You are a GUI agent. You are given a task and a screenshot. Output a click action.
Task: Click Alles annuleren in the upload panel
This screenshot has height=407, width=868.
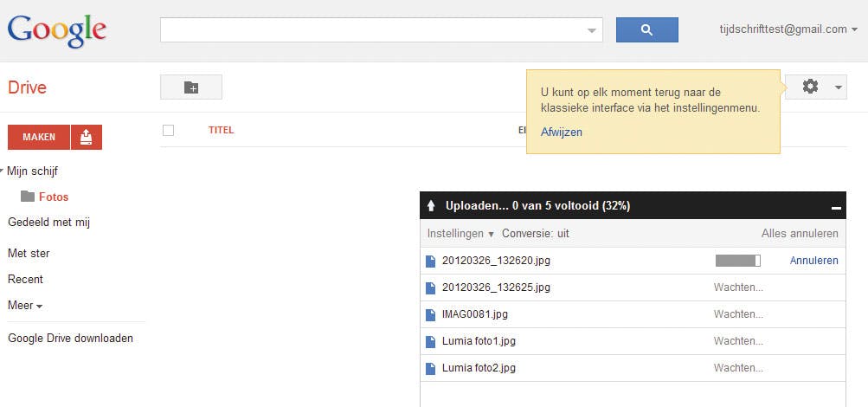click(x=800, y=234)
